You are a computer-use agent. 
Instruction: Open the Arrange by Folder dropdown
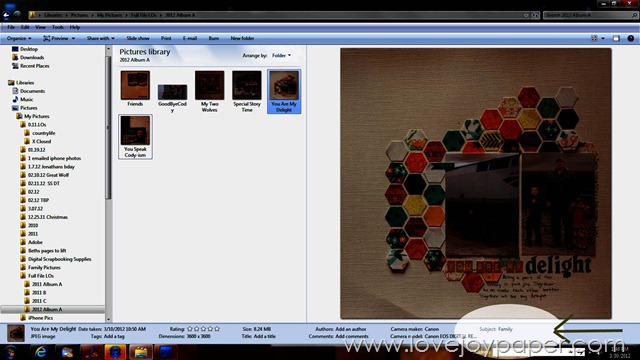pyautogui.click(x=282, y=56)
